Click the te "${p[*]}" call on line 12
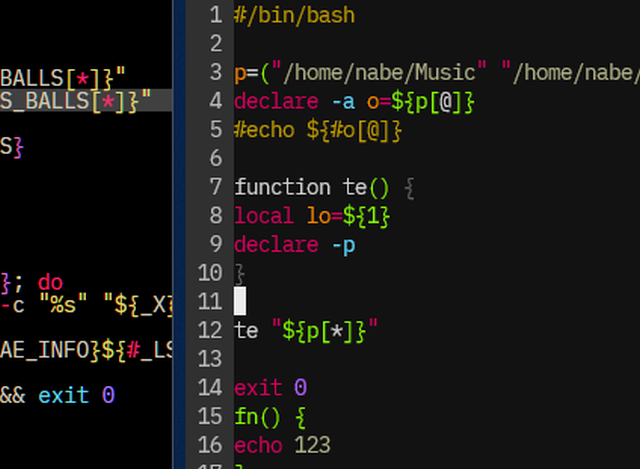 click(x=306, y=330)
